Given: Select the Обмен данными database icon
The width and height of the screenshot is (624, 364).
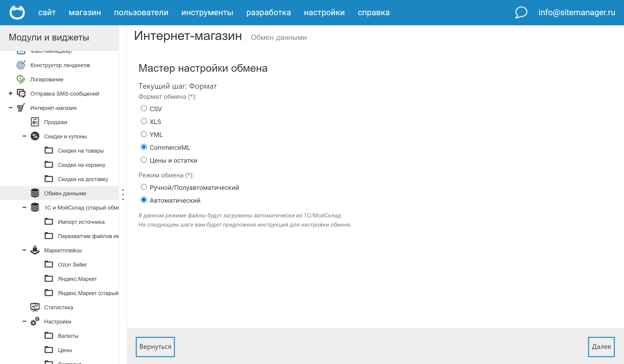Looking at the screenshot, I should (35, 193).
